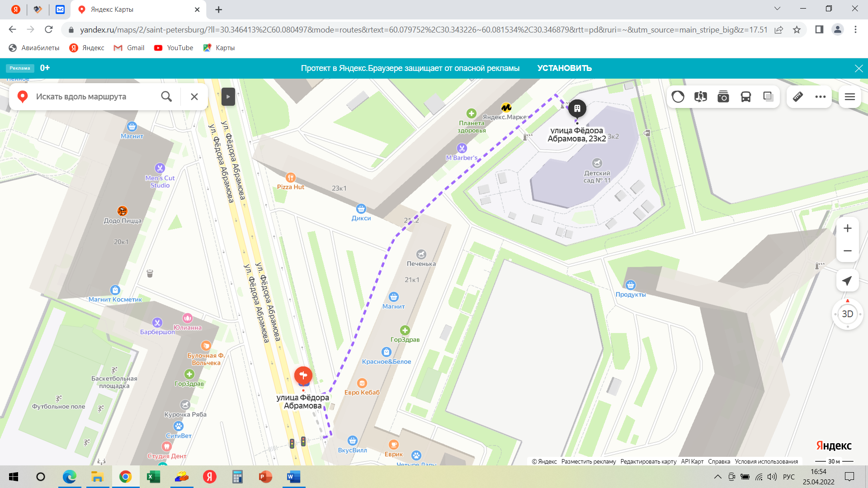868x488 pixels.
Task: Open Word from the taskbar
Action: coord(293,477)
